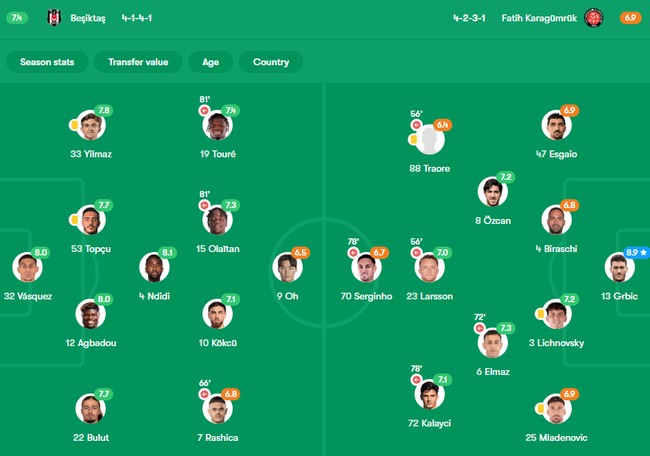The image size is (650, 456).
Task: Click Rashica's substituted-off arrow icon
Action: [204, 394]
